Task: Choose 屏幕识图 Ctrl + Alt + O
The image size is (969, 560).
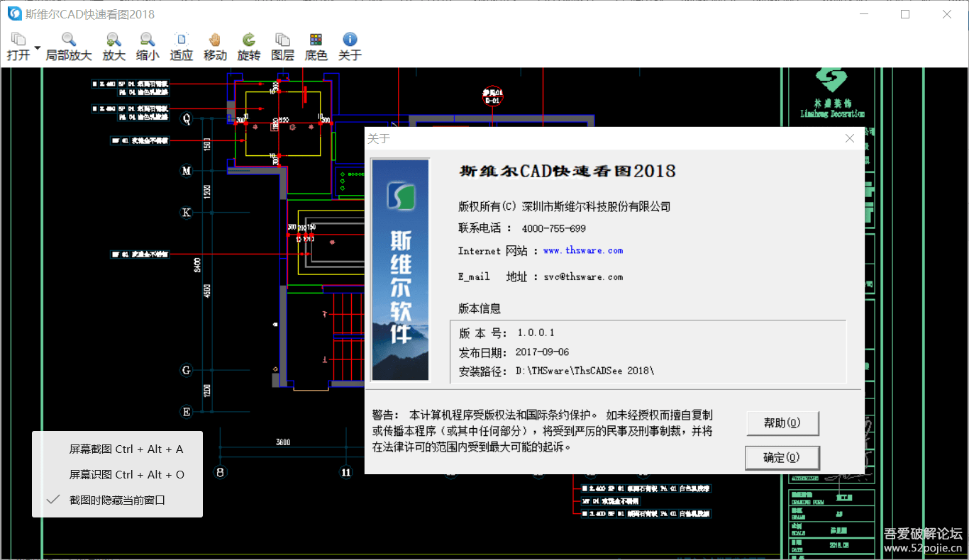Action: click(x=127, y=475)
